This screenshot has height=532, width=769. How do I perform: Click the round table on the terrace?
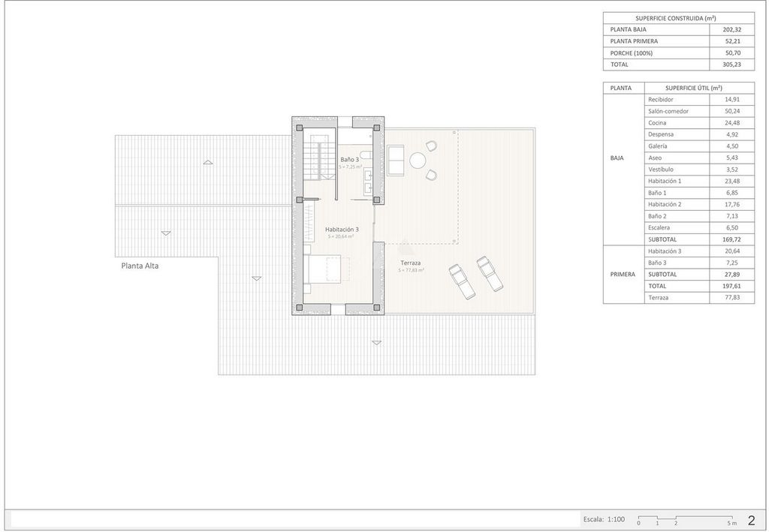click(418, 160)
